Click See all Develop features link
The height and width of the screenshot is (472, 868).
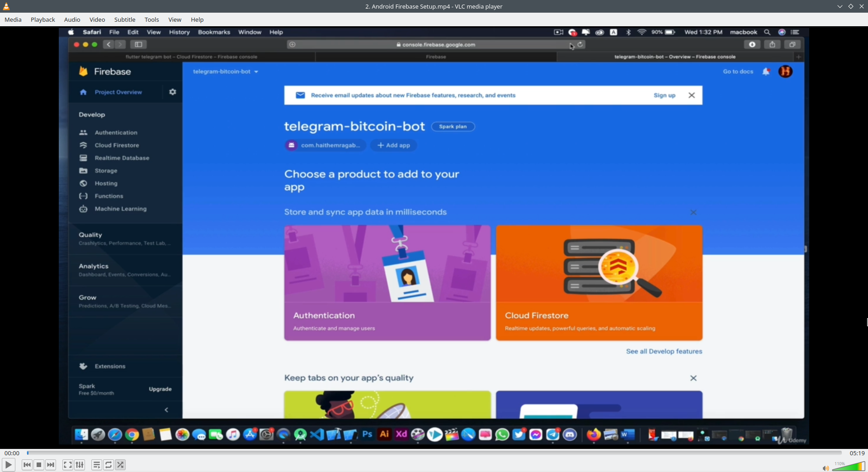664,351
